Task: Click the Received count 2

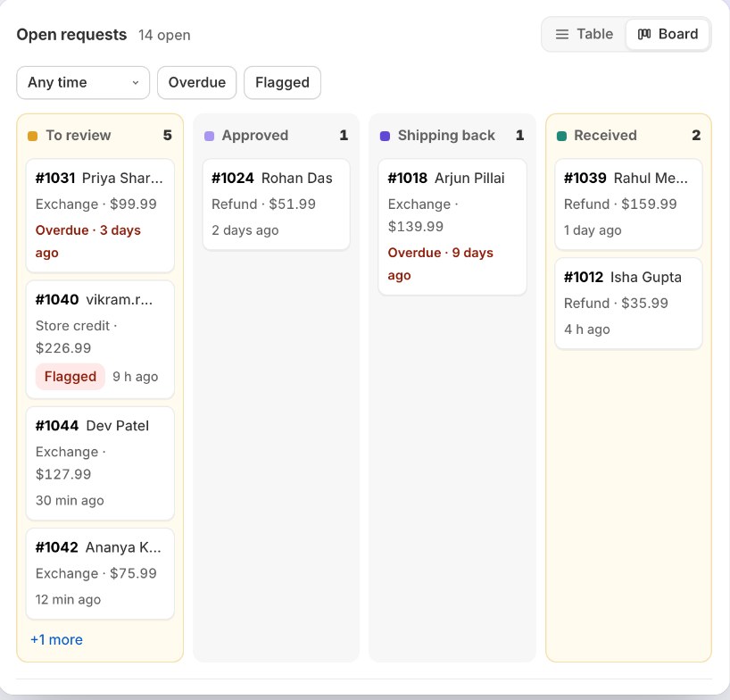Action: tap(696, 136)
